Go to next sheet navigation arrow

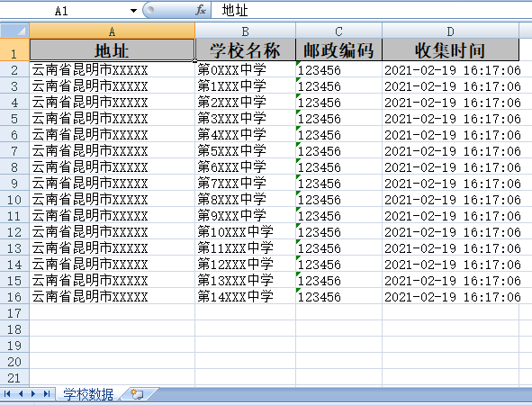(x=33, y=394)
